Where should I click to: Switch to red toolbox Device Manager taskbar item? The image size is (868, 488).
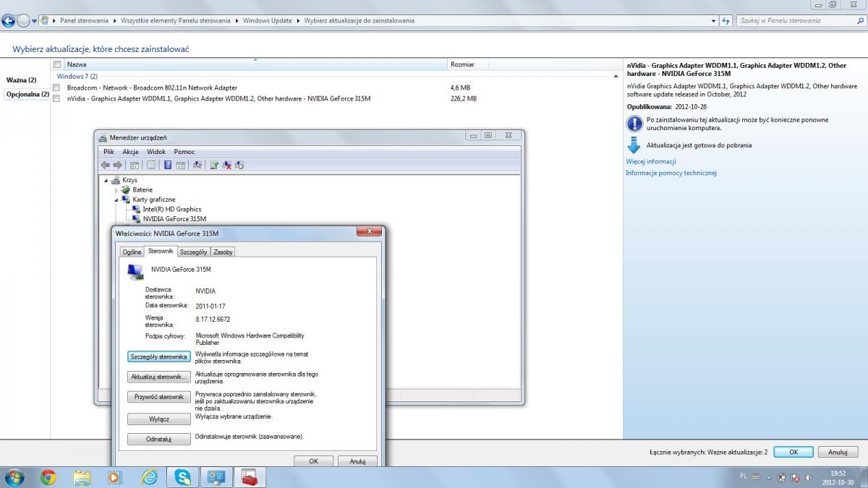[250, 477]
